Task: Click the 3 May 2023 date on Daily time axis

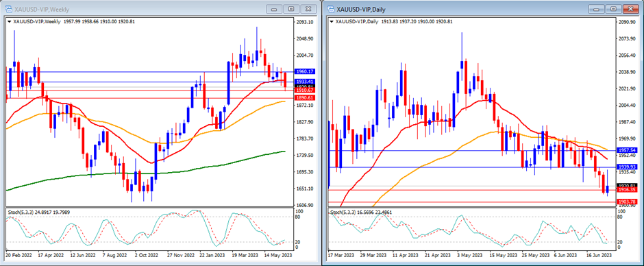Action: click(471, 255)
